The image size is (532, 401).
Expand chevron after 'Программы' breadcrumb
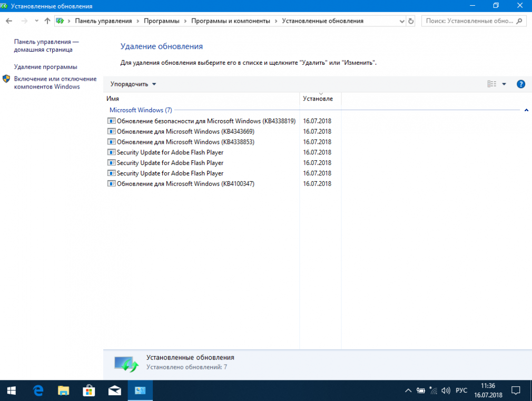point(185,21)
